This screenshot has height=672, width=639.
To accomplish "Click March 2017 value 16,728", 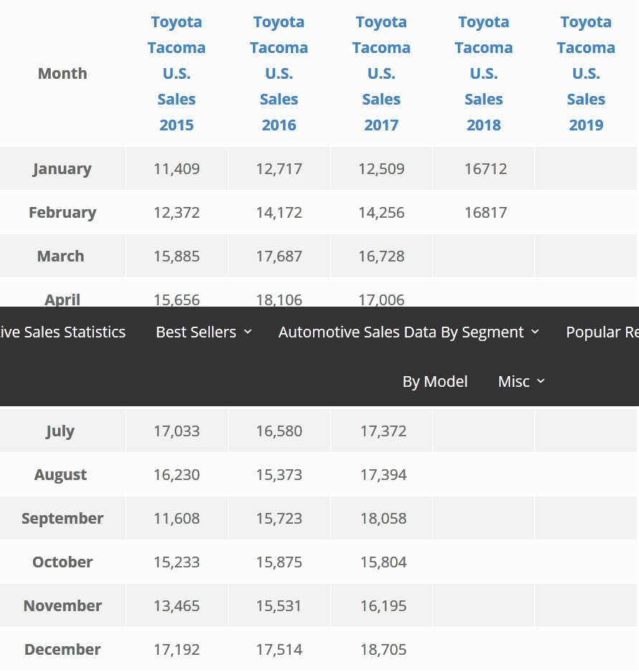I will tap(381, 256).
